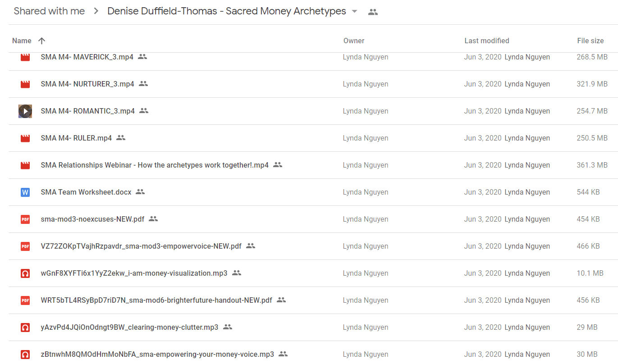Screen dimensions: 618x364
Task: Click the shared people icon next to ROMANTIC_3.mp4
Action: point(144,111)
